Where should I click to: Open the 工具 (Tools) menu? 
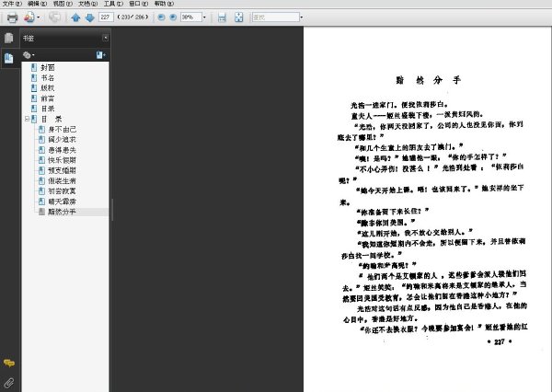(113, 4)
